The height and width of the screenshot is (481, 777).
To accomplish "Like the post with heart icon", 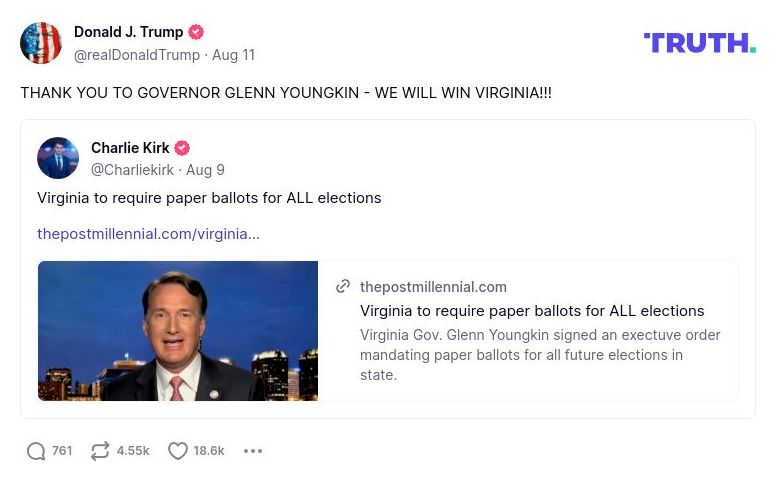I will pyautogui.click(x=178, y=451).
